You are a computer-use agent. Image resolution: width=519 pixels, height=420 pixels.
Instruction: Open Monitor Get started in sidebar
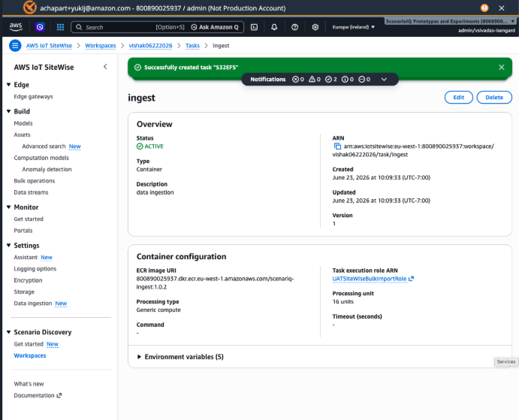click(29, 219)
